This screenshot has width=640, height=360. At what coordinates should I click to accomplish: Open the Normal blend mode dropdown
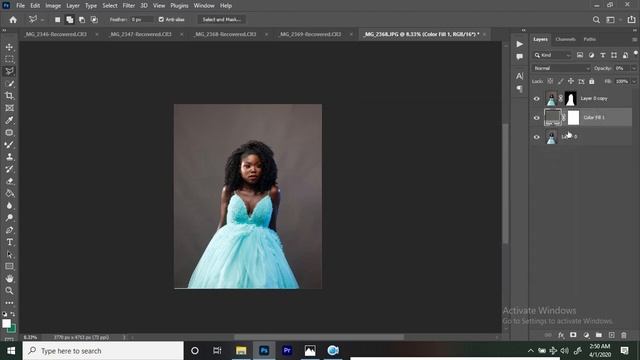[561, 68]
